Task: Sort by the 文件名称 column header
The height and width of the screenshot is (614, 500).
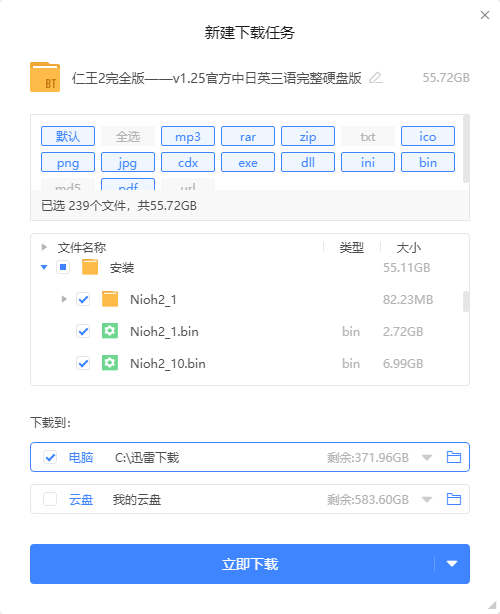Action: [82, 247]
